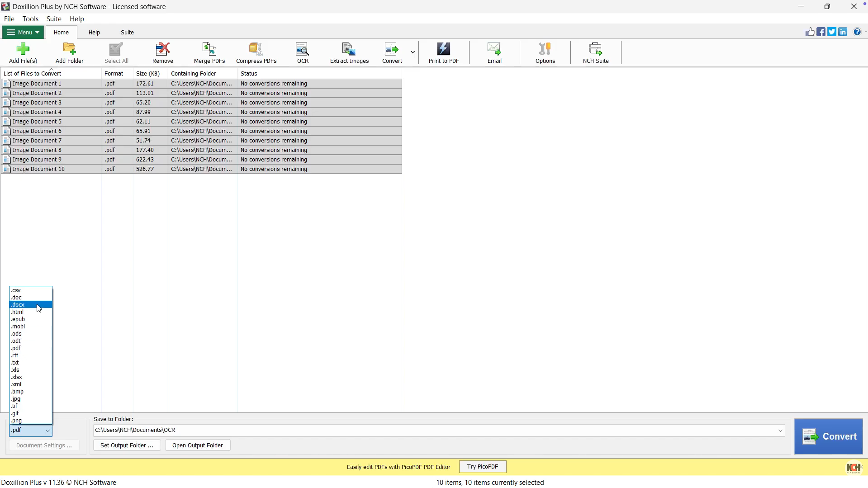Open the NCH Suite toolbar icon
The width and height of the screenshot is (868, 488).
[596, 53]
